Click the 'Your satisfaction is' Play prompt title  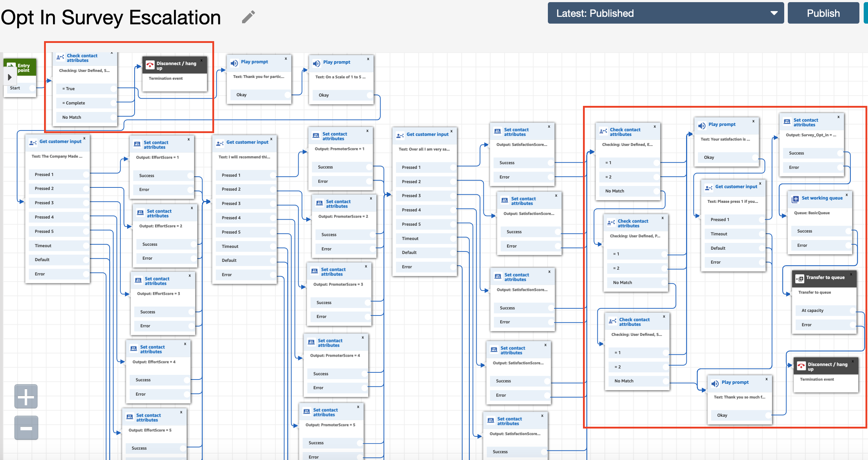point(722,124)
